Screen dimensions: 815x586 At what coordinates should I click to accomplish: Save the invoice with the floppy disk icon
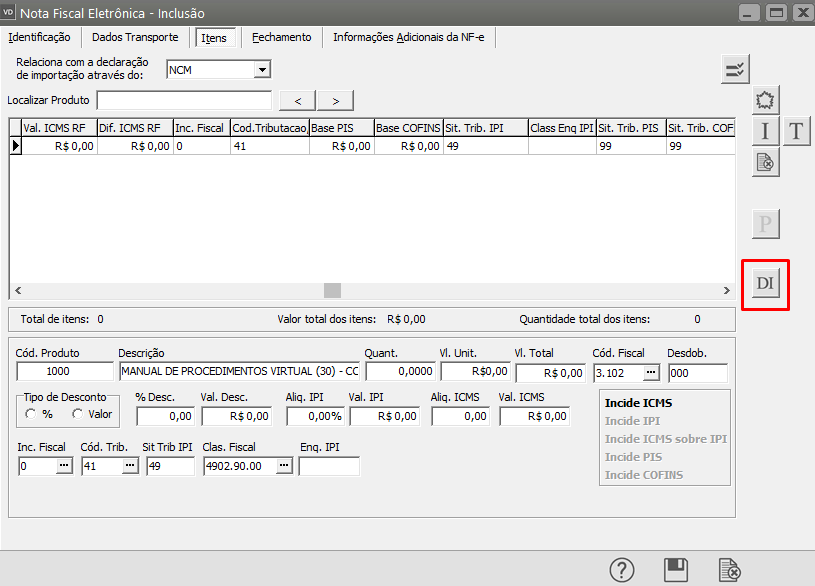(677, 570)
